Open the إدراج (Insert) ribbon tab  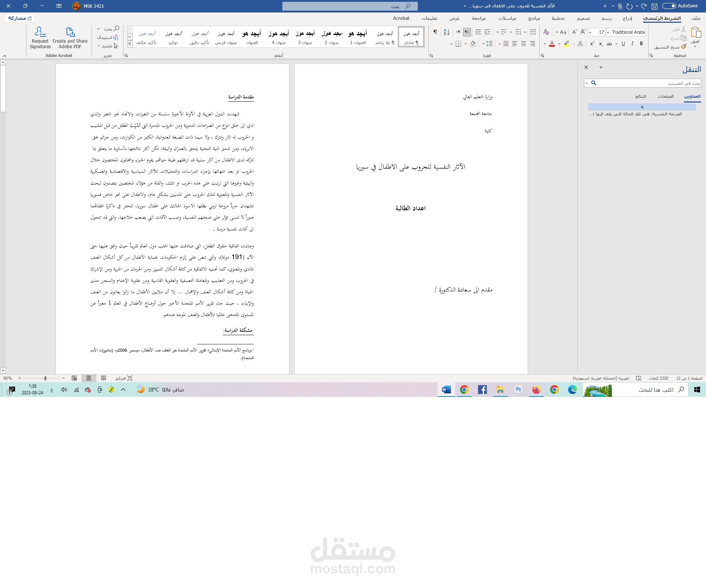pos(627,18)
